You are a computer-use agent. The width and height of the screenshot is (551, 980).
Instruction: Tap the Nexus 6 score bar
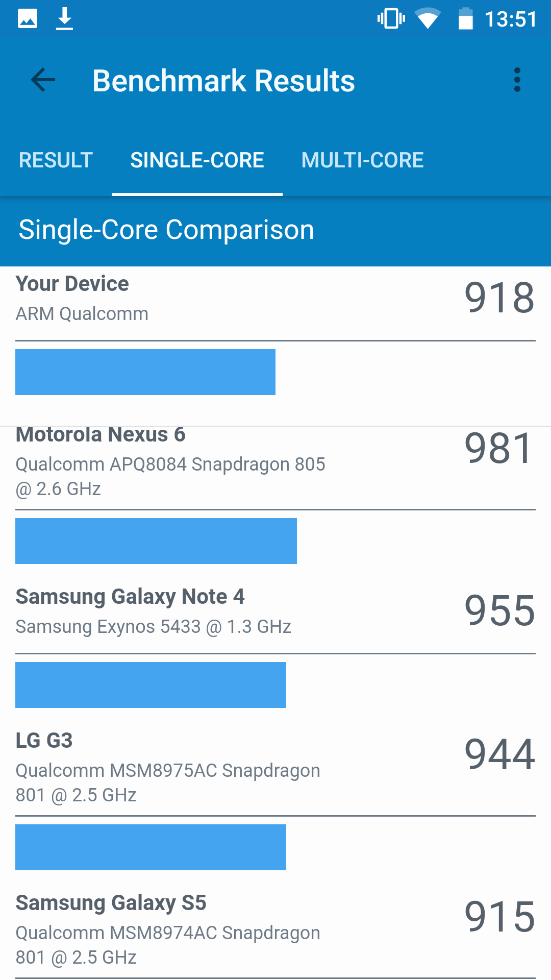(156, 541)
